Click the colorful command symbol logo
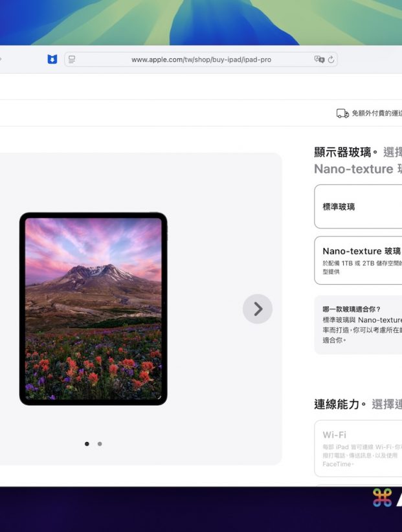Viewport: 402px width, 532px height. [x=382, y=498]
